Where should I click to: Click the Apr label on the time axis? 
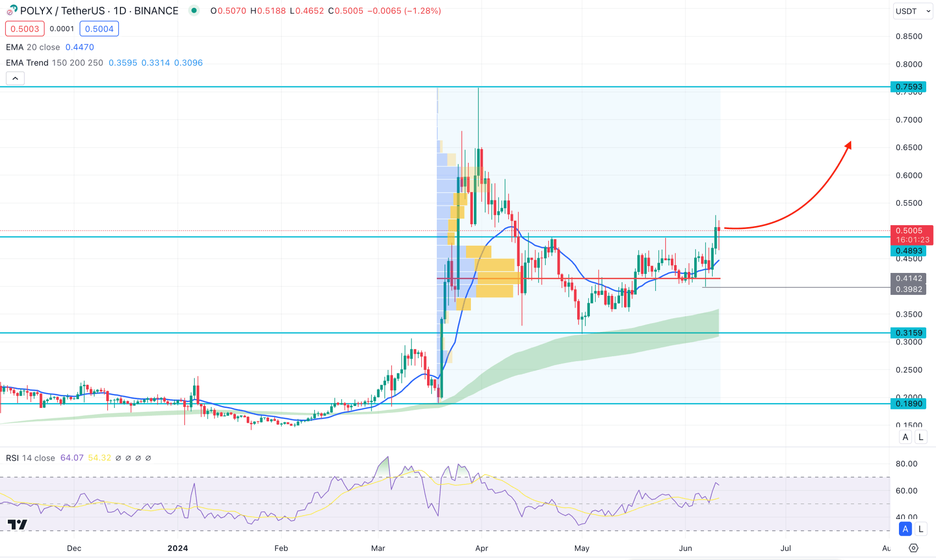(482, 548)
